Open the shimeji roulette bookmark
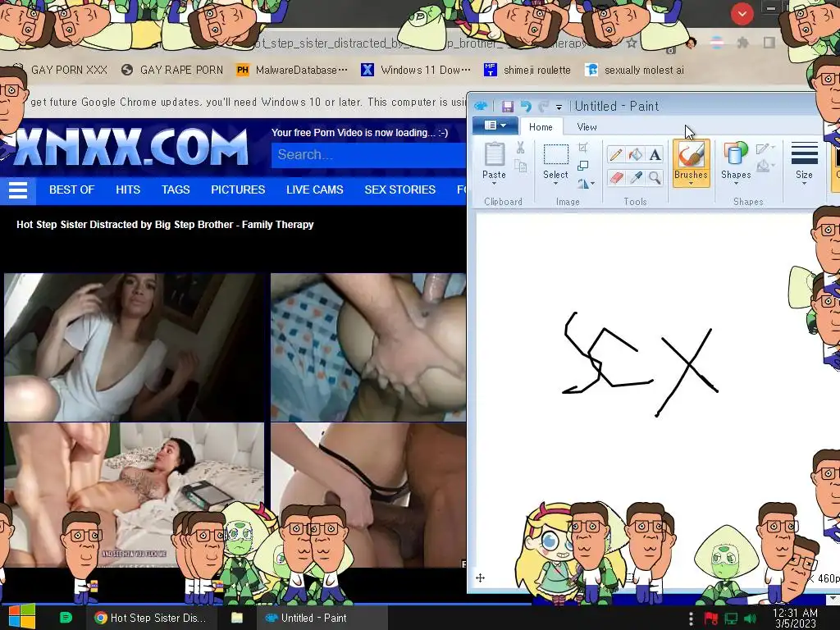This screenshot has width=840, height=630. [x=527, y=71]
